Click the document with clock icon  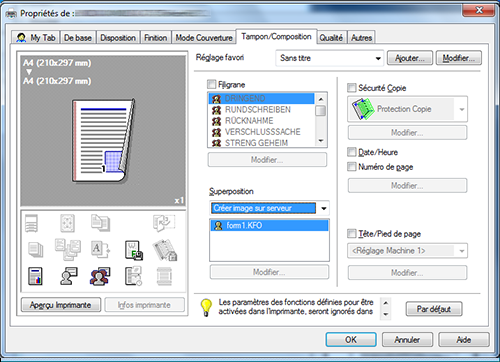(x=133, y=276)
